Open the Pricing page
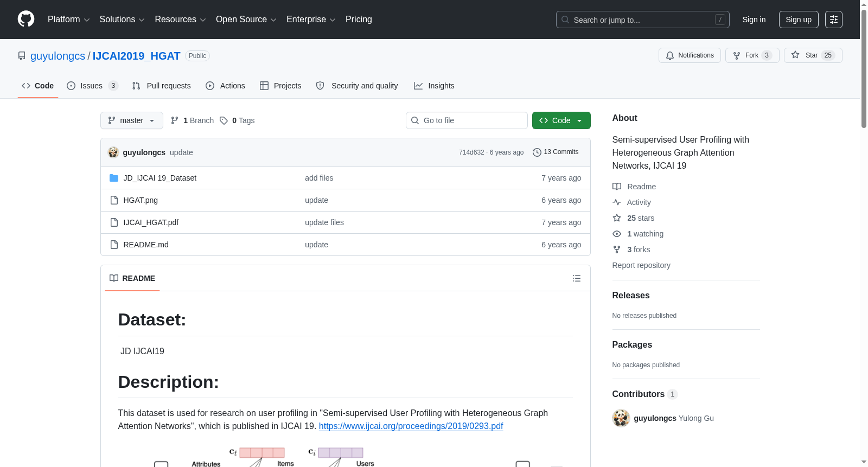This screenshot has width=868, height=467. click(x=359, y=20)
